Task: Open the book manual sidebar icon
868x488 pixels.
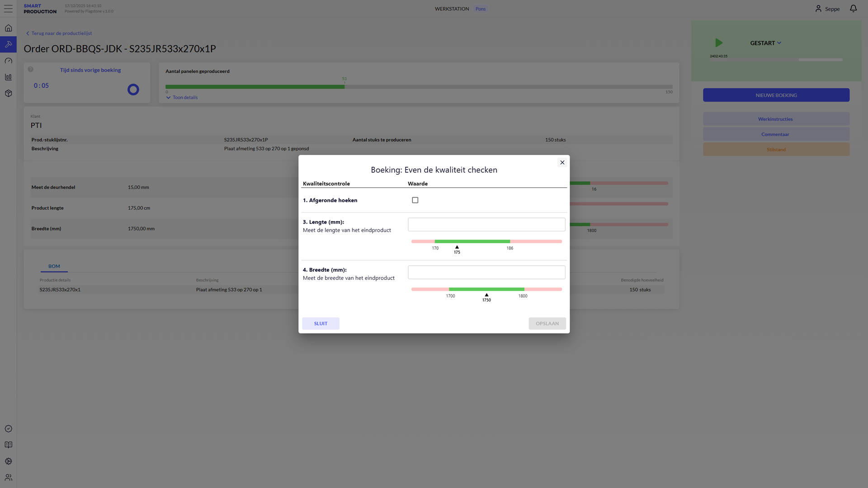Action: pyautogui.click(x=8, y=445)
